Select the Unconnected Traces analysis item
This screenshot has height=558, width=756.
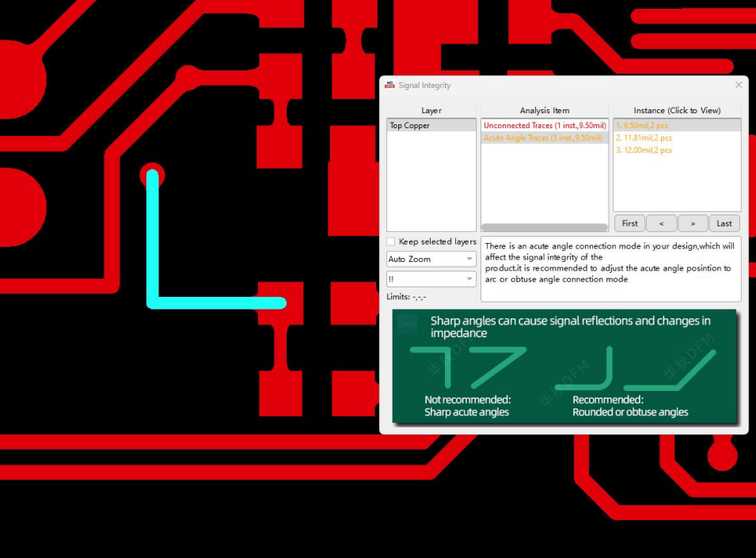[x=544, y=126]
